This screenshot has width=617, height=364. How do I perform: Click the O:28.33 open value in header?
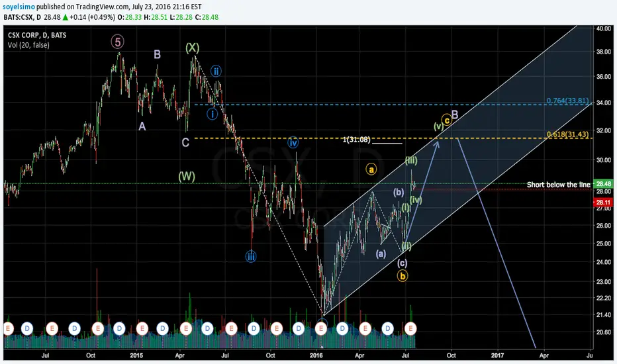[x=130, y=17]
